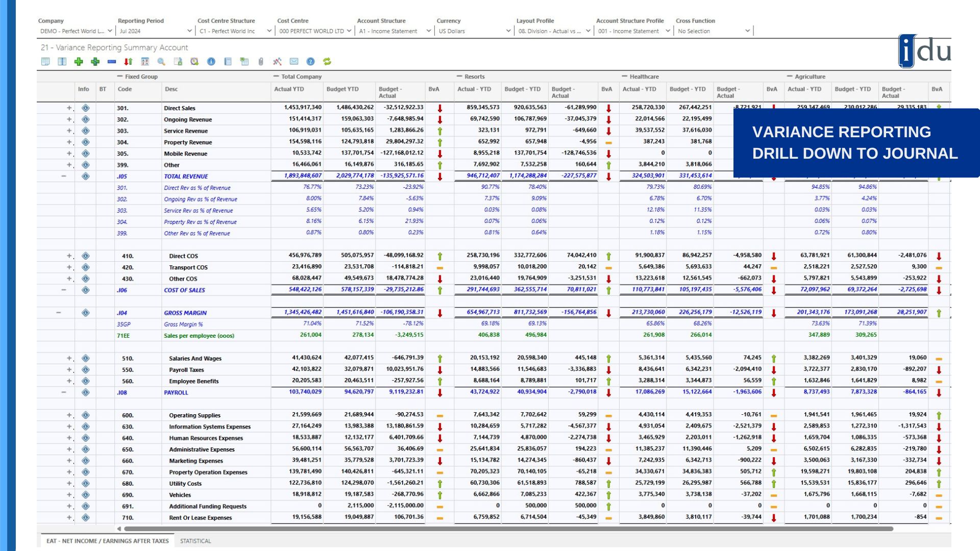Click the blue information circle in the toolbar
The height and width of the screenshot is (551, 980).
click(x=211, y=62)
